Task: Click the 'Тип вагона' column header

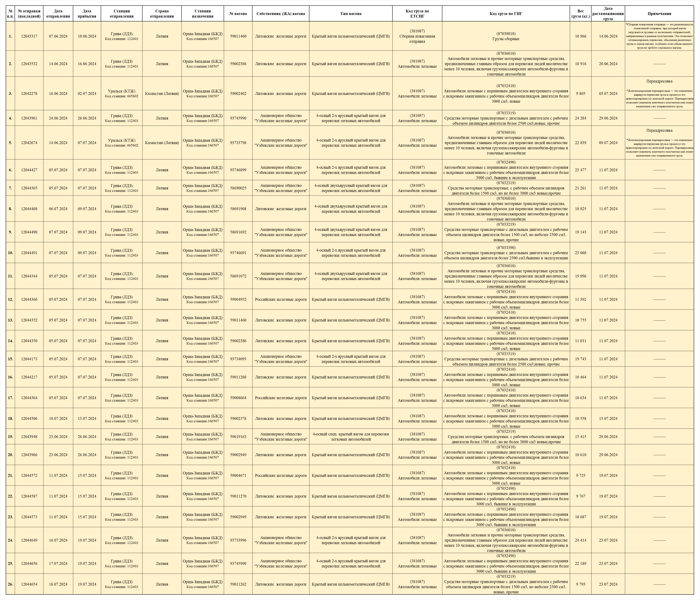Action: coord(351,14)
